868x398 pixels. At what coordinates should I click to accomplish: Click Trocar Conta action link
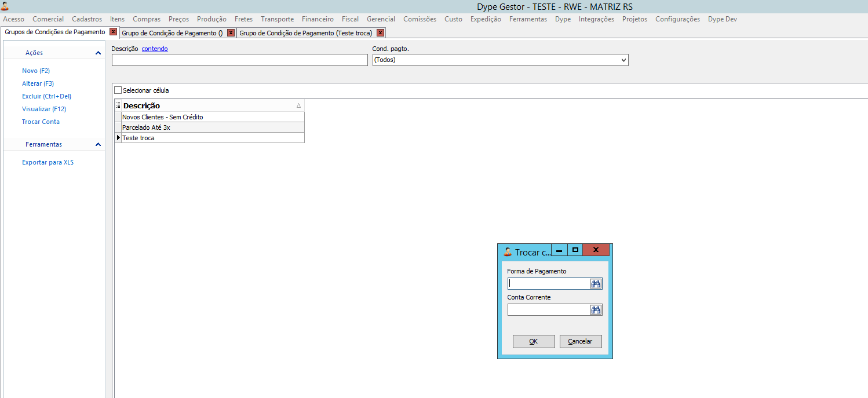click(x=41, y=122)
